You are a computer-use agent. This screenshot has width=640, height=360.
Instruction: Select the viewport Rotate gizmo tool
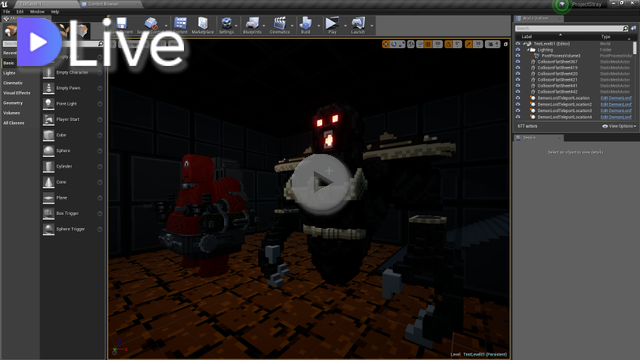[x=393, y=44]
